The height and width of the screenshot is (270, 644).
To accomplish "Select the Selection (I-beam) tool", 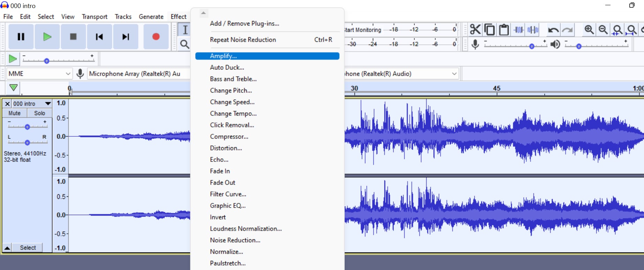I will 185,30.
